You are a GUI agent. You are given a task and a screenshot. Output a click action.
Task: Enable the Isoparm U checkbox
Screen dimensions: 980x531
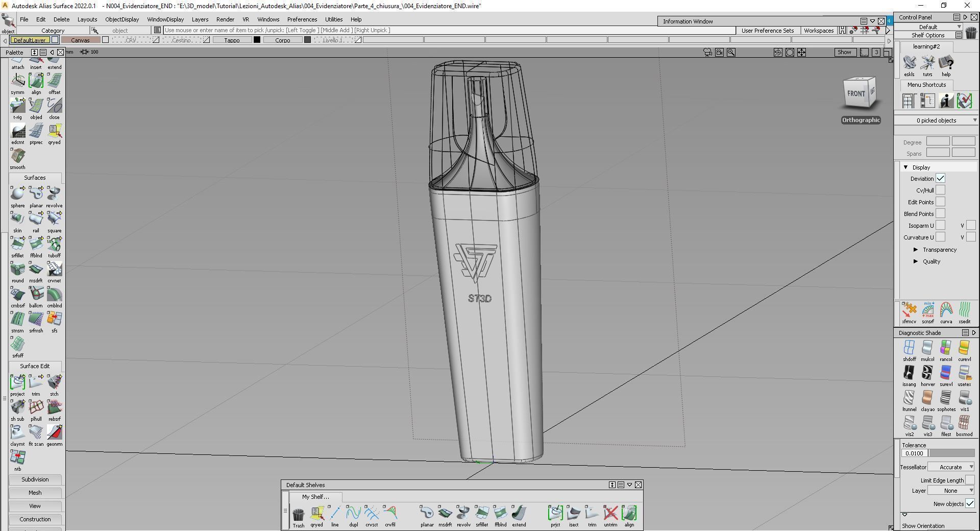coord(940,225)
